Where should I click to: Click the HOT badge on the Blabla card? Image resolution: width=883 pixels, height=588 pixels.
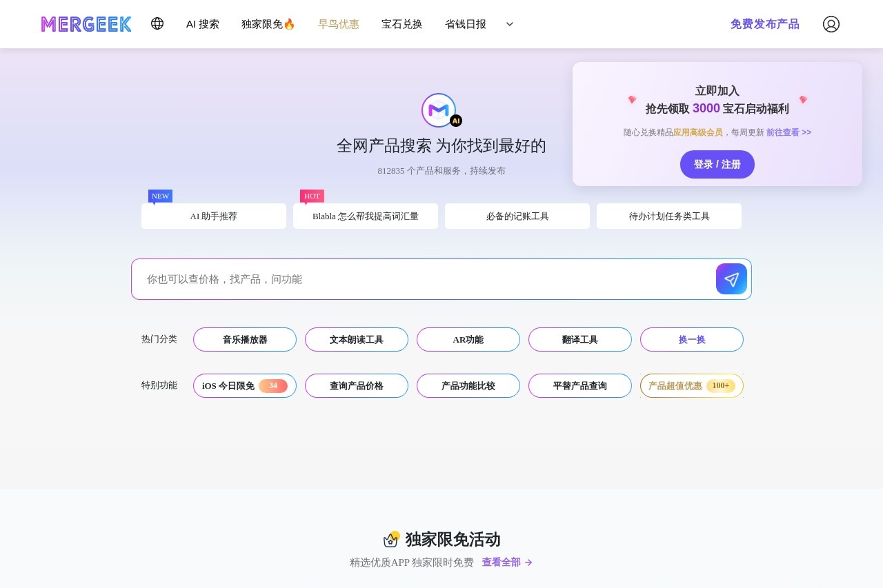(312, 196)
